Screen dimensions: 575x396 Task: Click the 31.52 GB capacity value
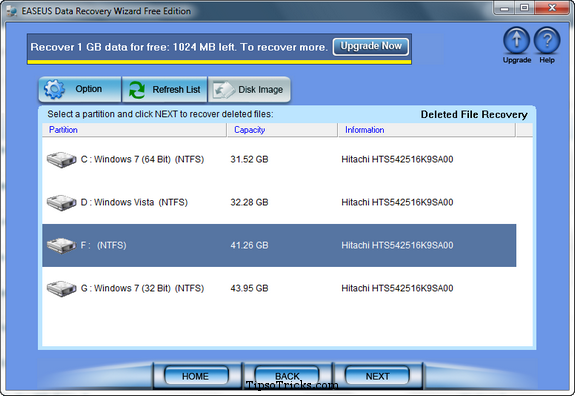(249, 160)
